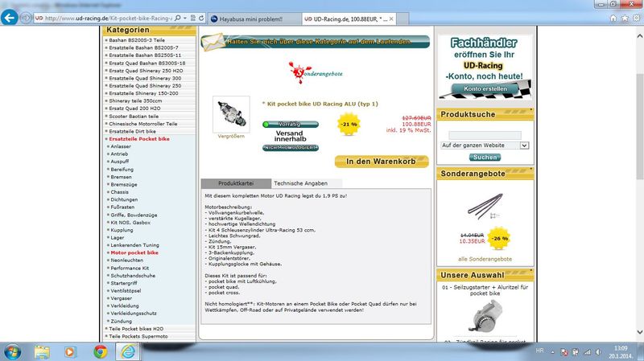Click the Internet Explorer taskbar icon

(x=128, y=352)
